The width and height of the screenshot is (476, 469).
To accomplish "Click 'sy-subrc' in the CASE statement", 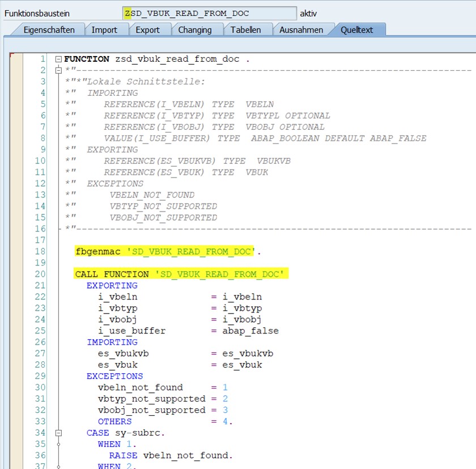I will click(x=137, y=433).
